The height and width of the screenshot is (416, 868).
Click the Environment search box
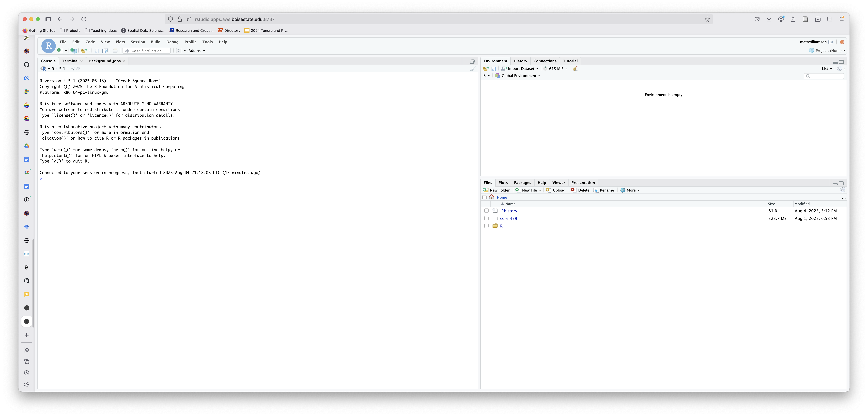click(x=824, y=76)
